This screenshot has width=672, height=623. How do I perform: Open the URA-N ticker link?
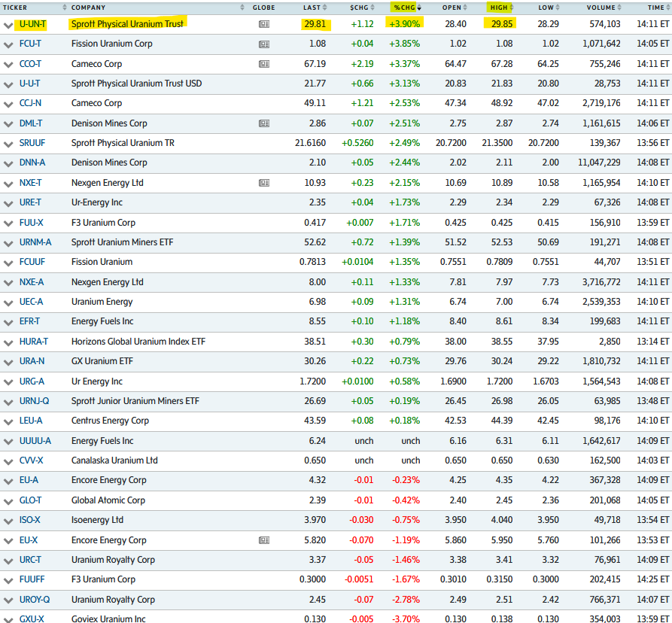pos(32,361)
